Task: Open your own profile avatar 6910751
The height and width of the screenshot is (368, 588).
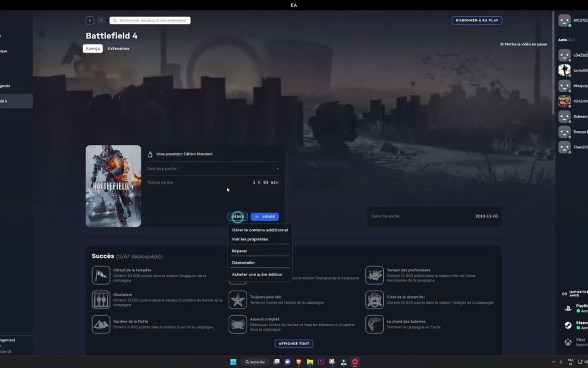Action: (x=565, y=20)
